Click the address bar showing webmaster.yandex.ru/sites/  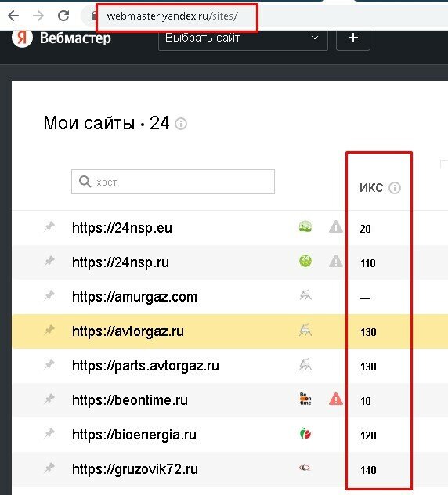(172, 16)
